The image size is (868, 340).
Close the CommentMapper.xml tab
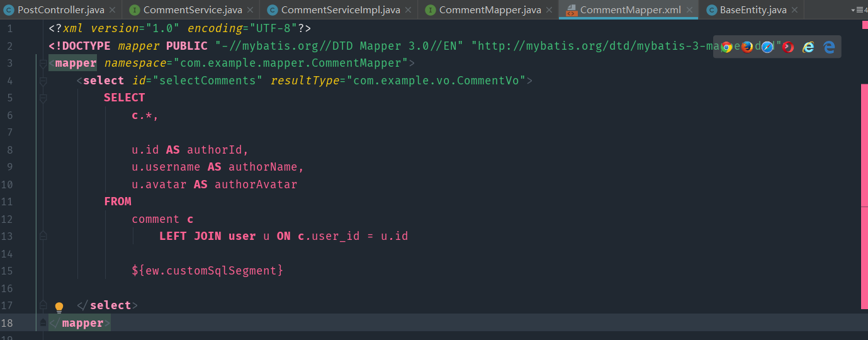pyautogui.click(x=689, y=10)
